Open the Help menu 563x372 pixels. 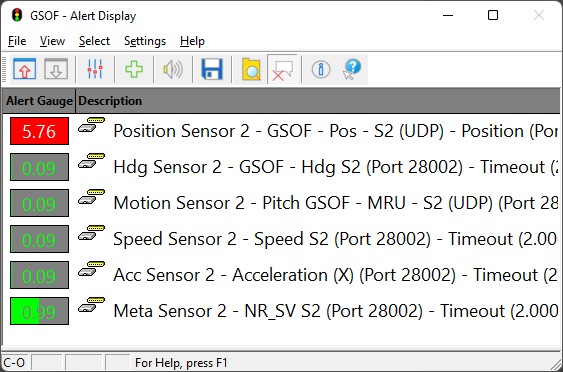point(192,41)
